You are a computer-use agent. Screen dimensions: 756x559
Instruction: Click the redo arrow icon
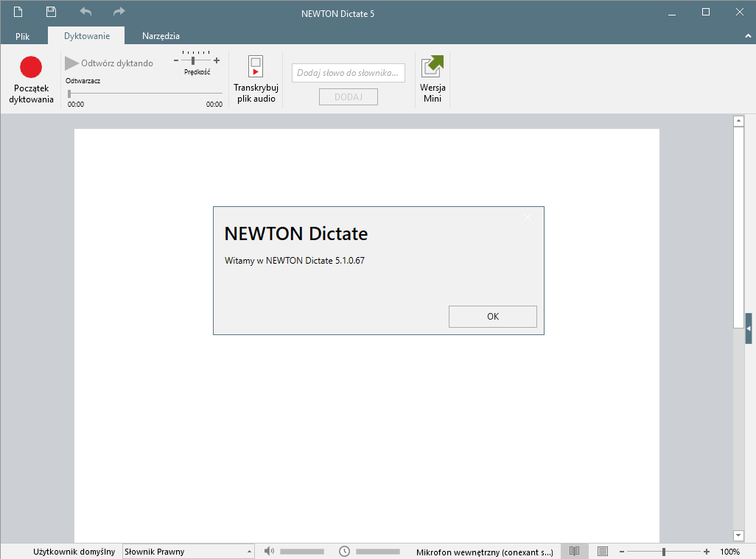119,12
